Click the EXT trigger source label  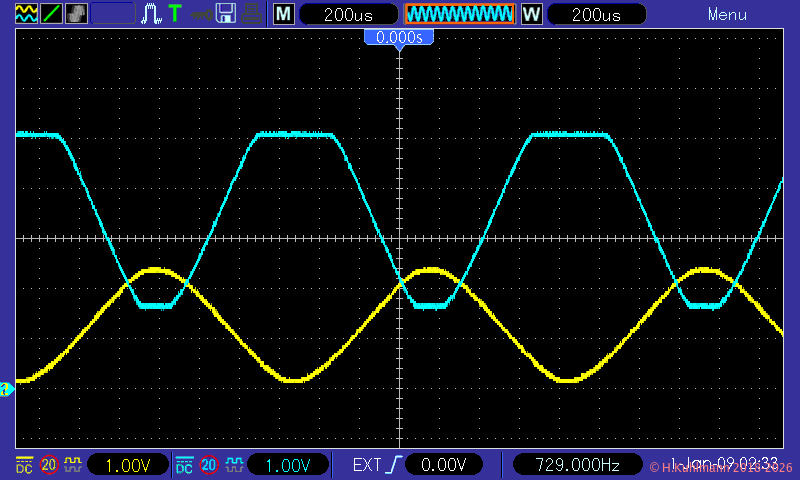click(x=366, y=465)
